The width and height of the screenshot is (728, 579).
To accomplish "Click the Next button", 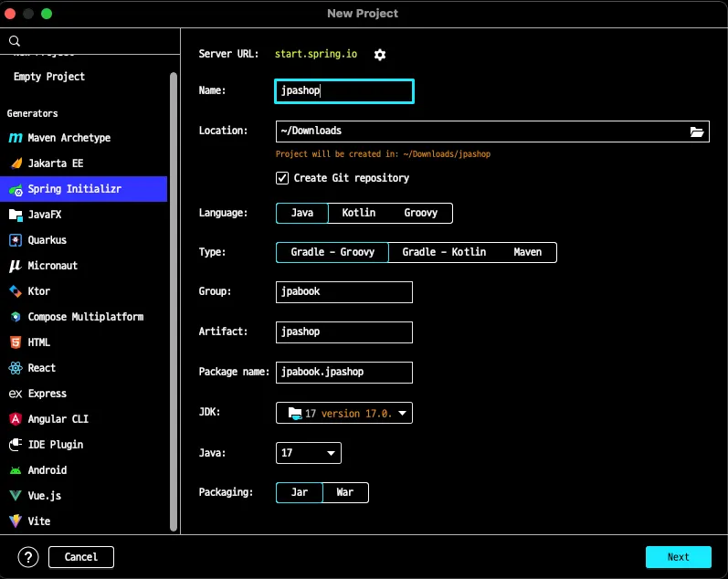I will pyautogui.click(x=679, y=557).
